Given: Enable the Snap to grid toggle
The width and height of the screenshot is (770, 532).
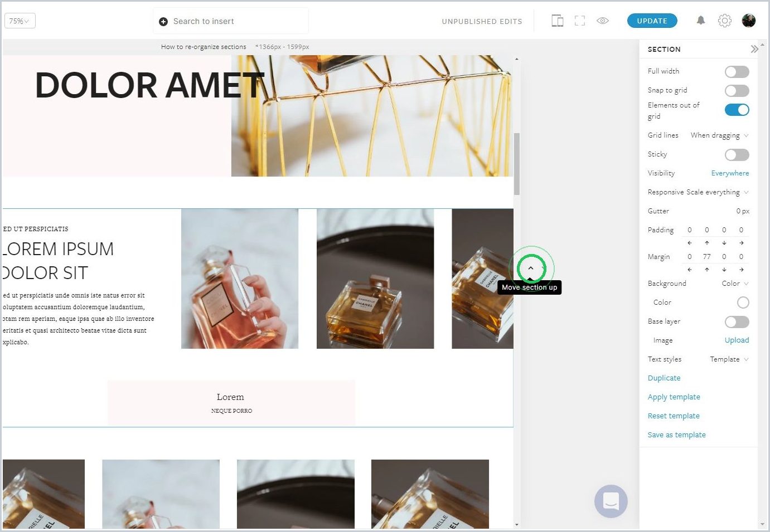Looking at the screenshot, I should click(x=737, y=91).
